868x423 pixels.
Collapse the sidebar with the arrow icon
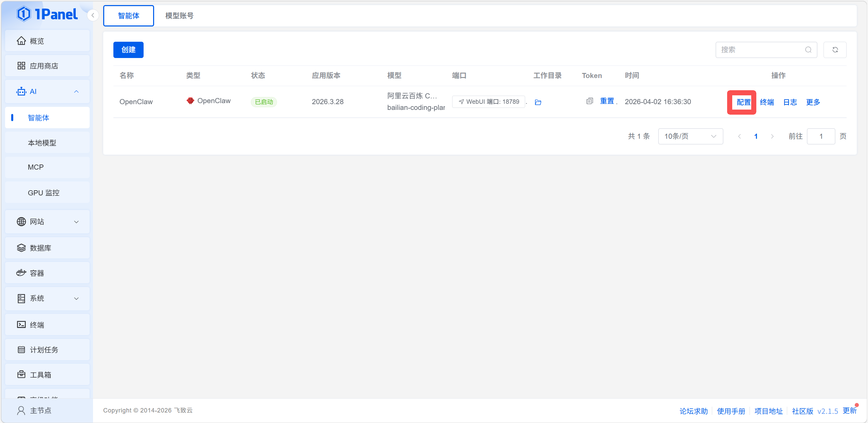(x=93, y=15)
